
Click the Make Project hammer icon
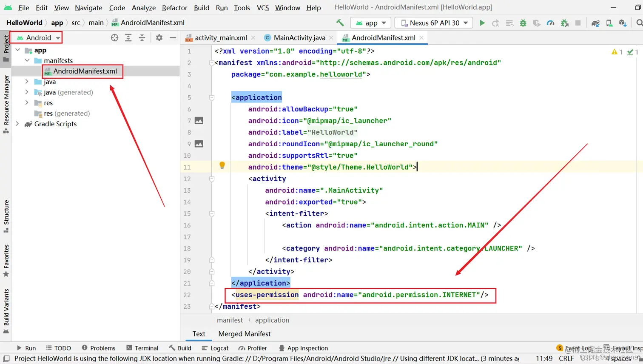click(340, 23)
